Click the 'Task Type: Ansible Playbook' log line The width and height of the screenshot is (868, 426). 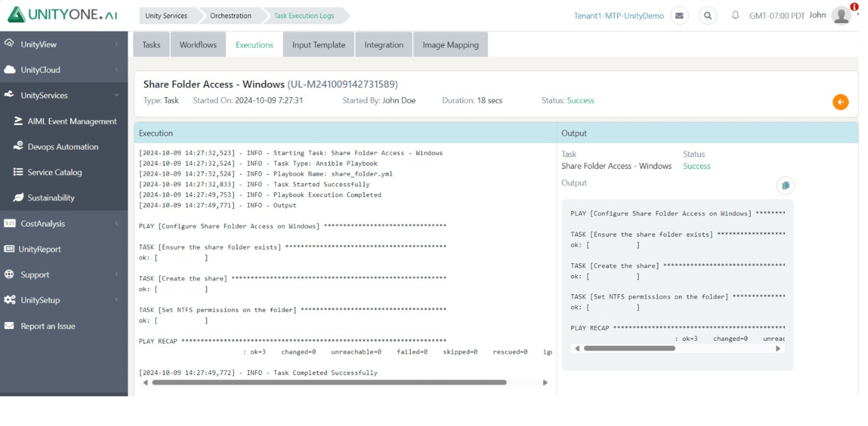258,163
